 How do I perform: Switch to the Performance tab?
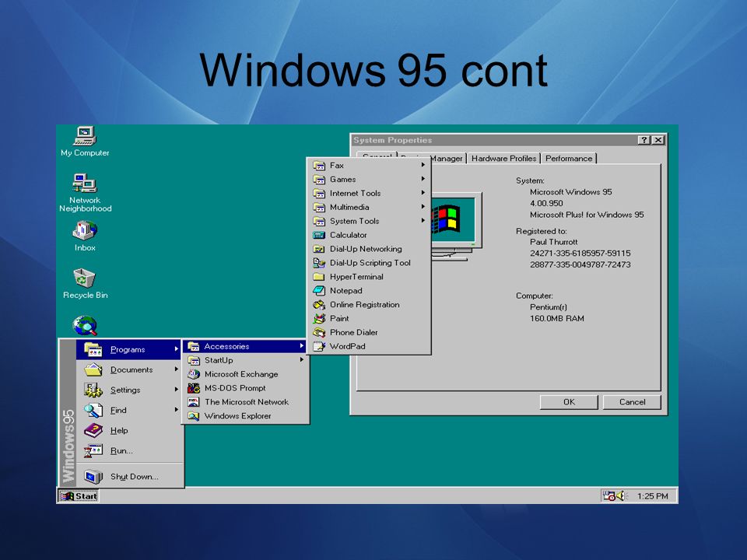[569, 159]
